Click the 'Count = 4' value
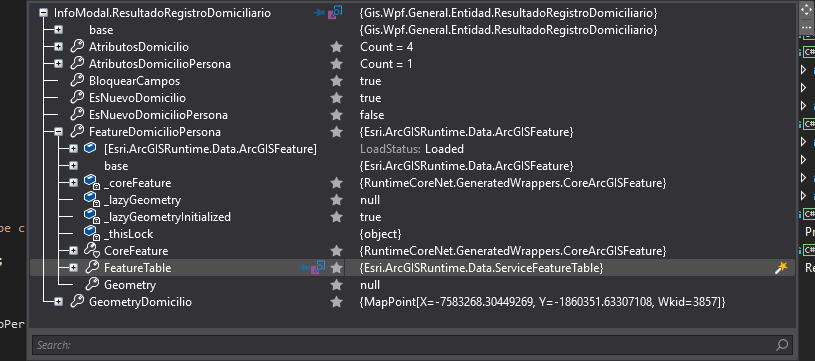This screenshot has width=815, height=361. click(387, 47)
